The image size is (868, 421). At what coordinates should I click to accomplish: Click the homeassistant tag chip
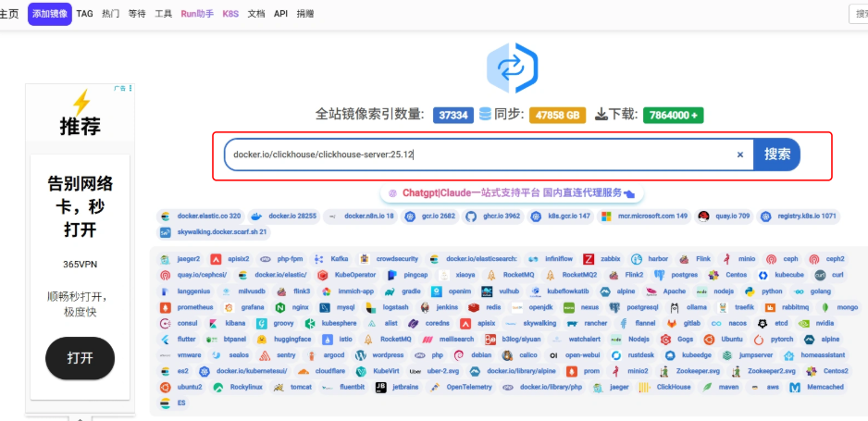coord(815,355)
